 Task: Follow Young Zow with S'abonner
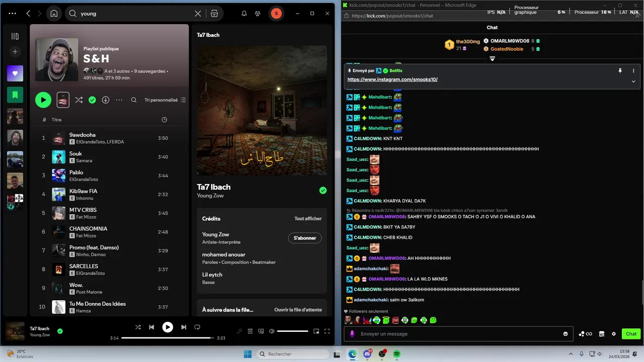point(304,238)
